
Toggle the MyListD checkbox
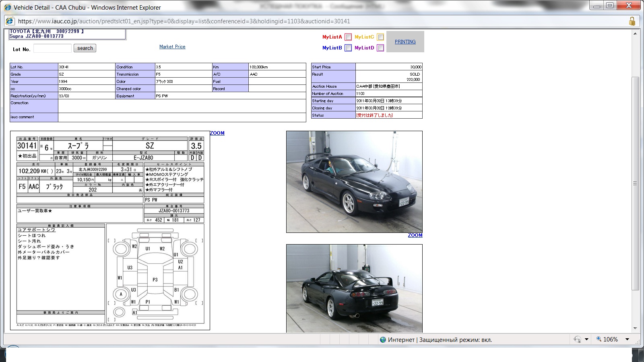tap(380, 48)
